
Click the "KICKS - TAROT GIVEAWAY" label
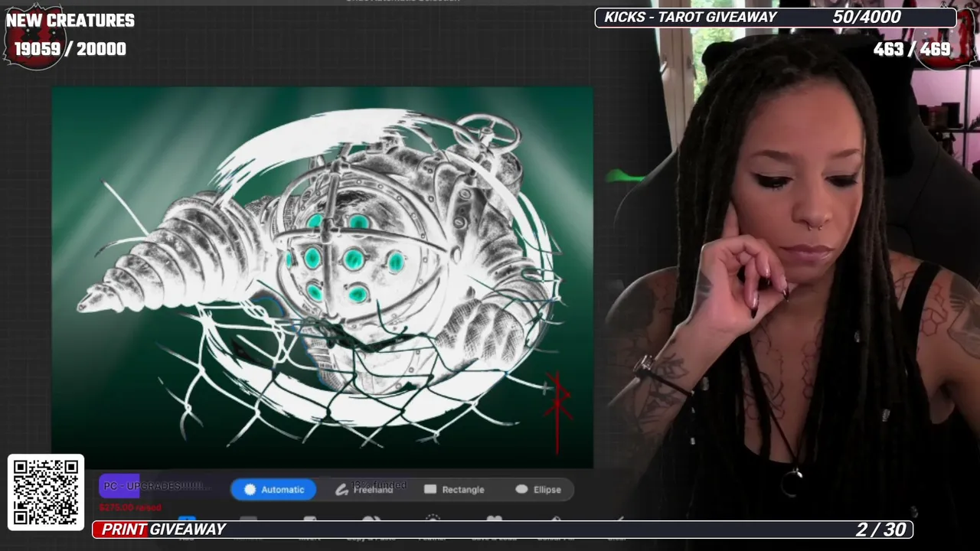click(x=691, y=17)
